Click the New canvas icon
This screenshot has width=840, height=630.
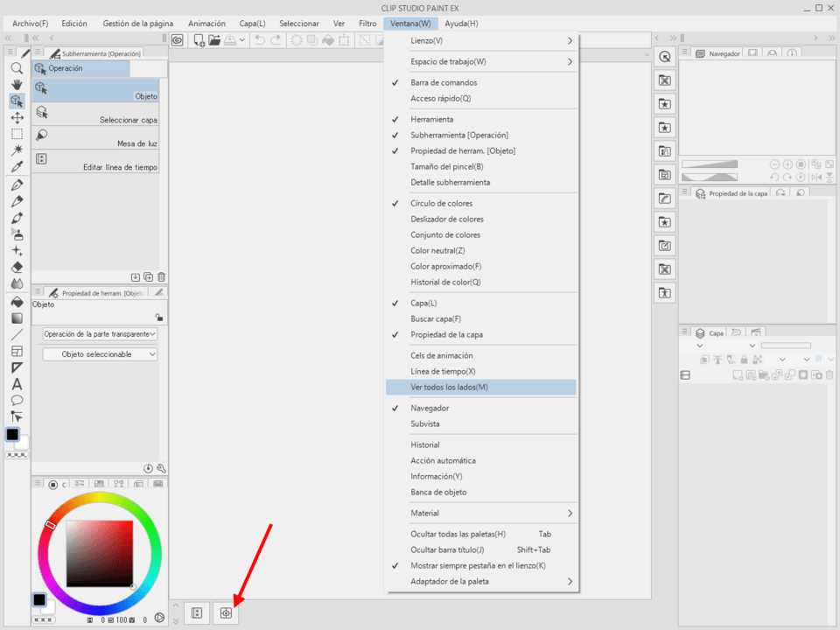199,40
